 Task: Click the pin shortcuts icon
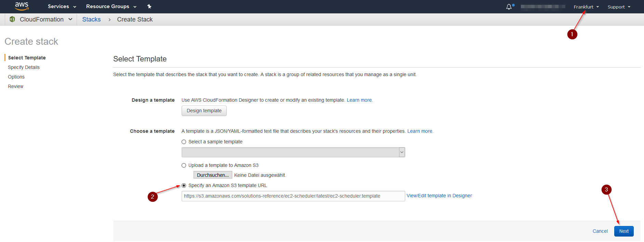(x=149, y=6)
